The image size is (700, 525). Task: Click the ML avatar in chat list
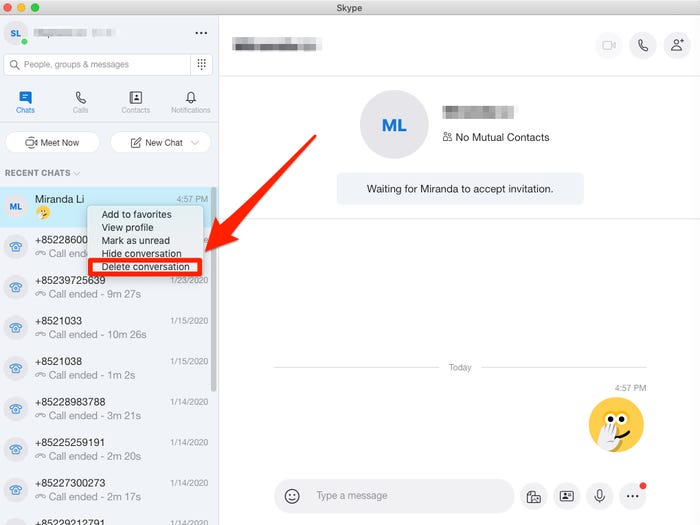click(x=16, y=207)
